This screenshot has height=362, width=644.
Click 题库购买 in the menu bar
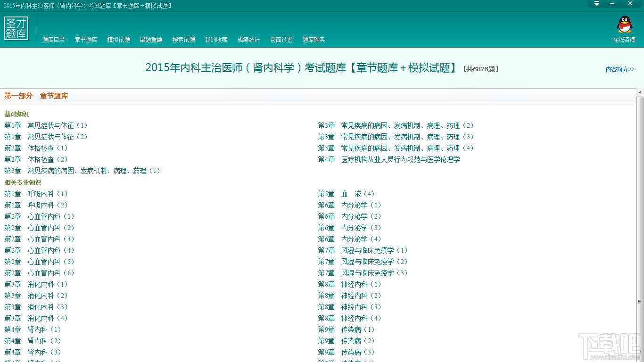click(x=314, y=40)
